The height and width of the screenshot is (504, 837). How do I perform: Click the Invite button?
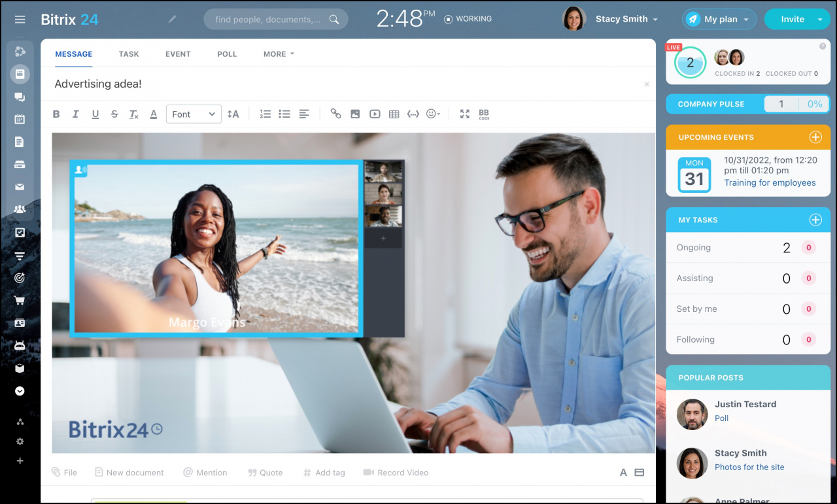click(x=793, y=20)
